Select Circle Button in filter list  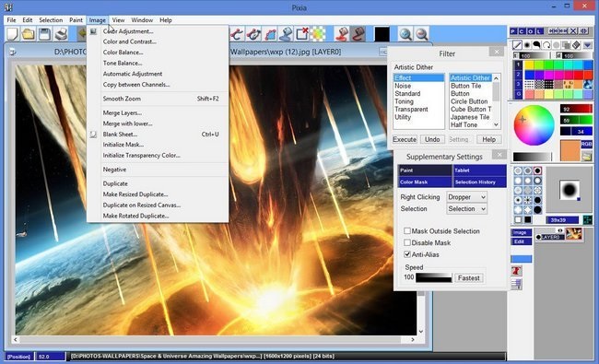click(x=470, y=101)
